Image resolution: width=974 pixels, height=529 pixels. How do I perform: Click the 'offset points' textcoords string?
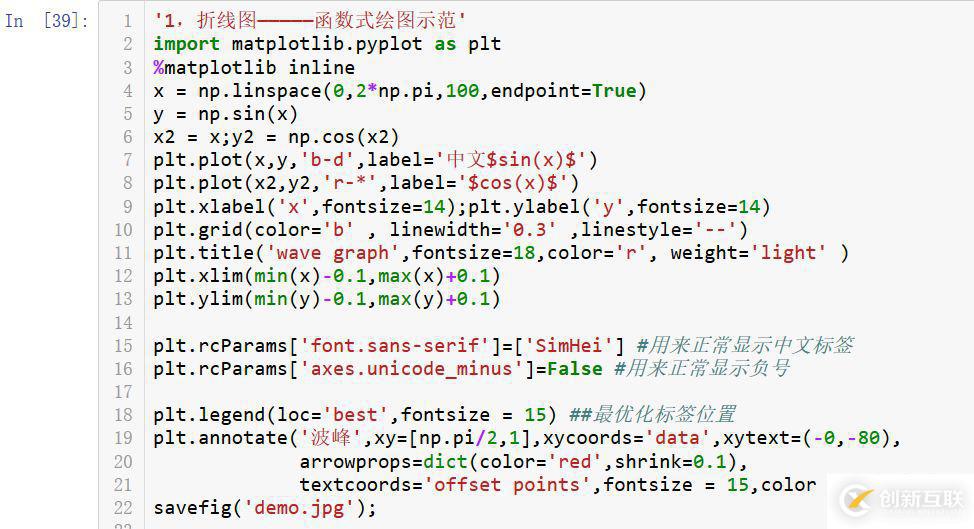(507, 484)
